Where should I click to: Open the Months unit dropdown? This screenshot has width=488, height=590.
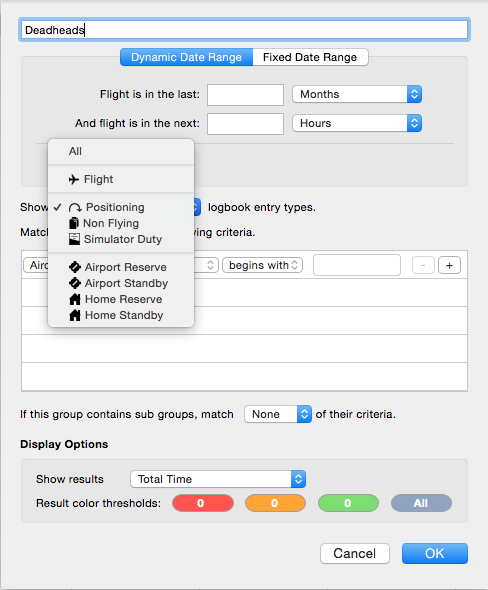(x=357, y=94)
